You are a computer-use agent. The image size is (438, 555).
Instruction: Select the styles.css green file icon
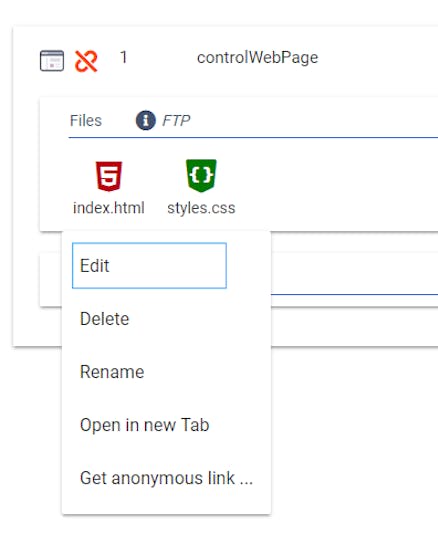(201, 176)
